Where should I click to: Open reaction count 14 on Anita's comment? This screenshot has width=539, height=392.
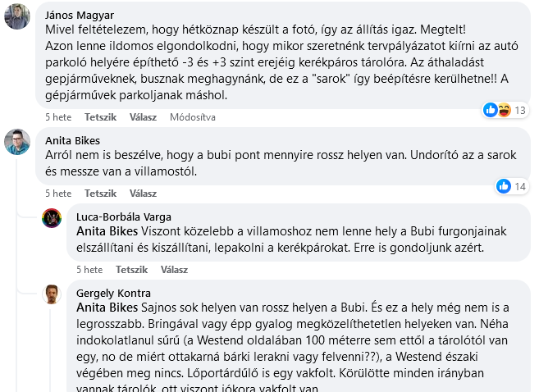pyautogui.click(x=520, y=186)
